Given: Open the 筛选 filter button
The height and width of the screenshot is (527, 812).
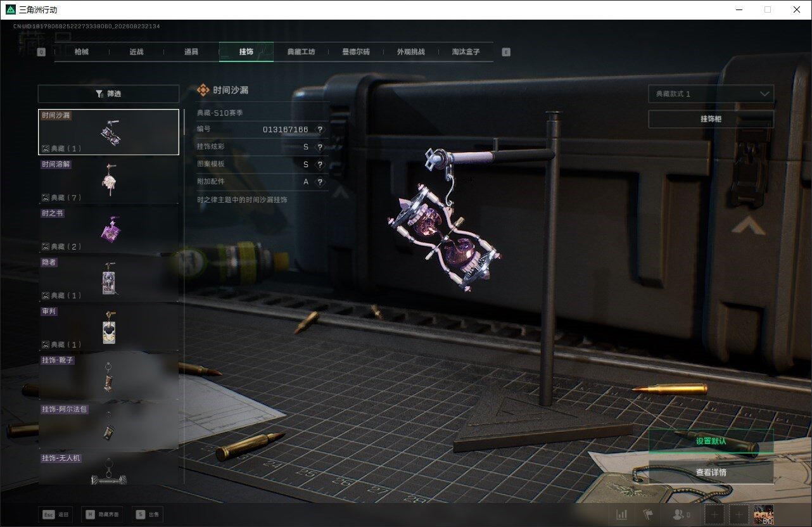Looking at the screenshot, I should click(x=108, y=94).
